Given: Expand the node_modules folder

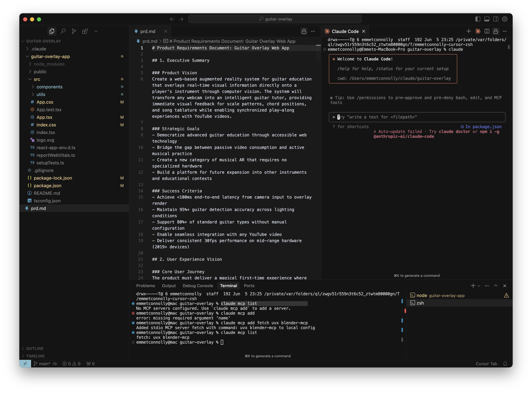Looking at the screenshot, I should (74, 64).
